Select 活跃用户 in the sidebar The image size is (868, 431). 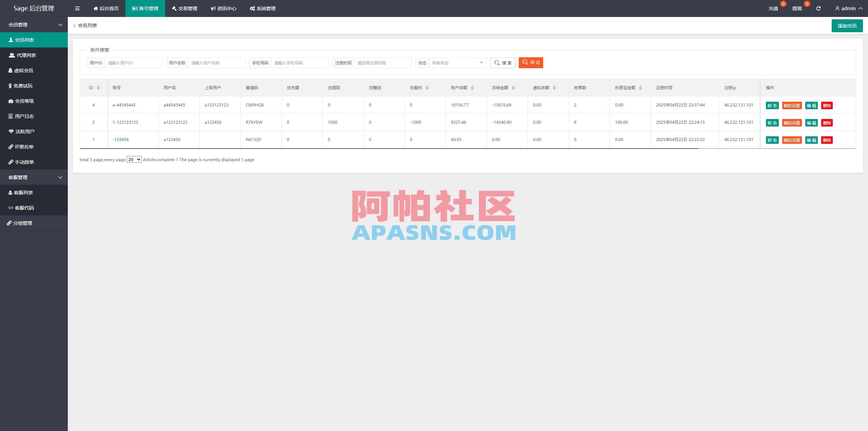[24, 131]
